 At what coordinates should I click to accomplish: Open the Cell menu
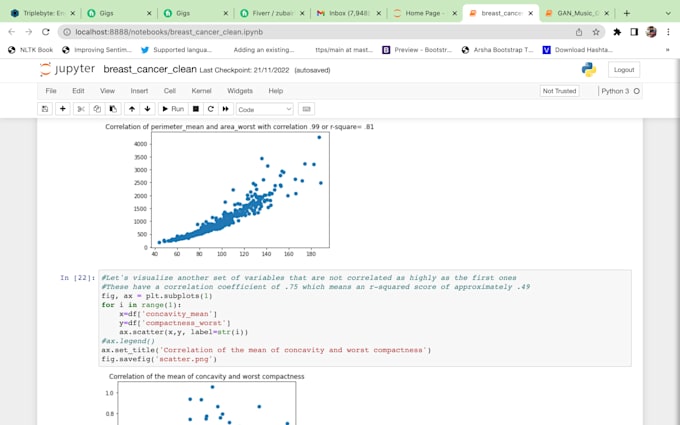[170, 91]
